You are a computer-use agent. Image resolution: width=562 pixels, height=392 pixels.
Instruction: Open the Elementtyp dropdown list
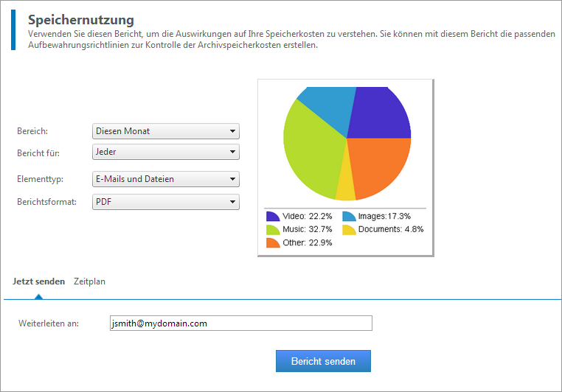pos(166,179)
